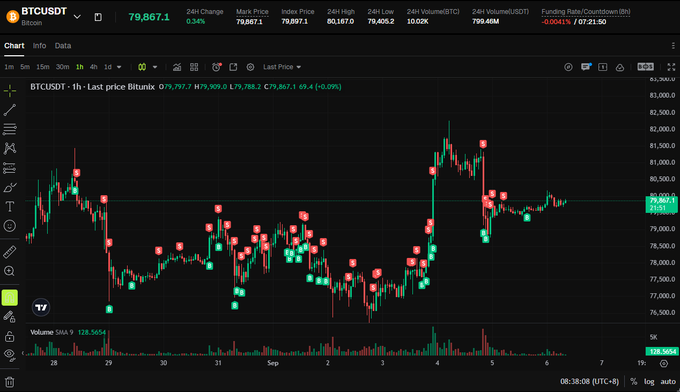Toggle stay in drawing mode pencil-lock

tap(10, 317)
